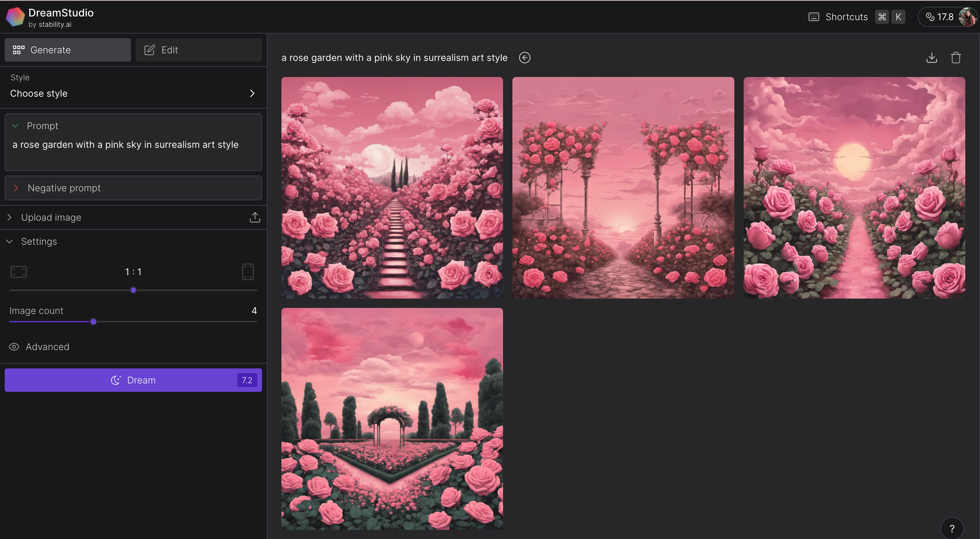Toggle the Prompt section collapsed
The width and height of the screenshot is (980, 539).
(x=16, y=126)
